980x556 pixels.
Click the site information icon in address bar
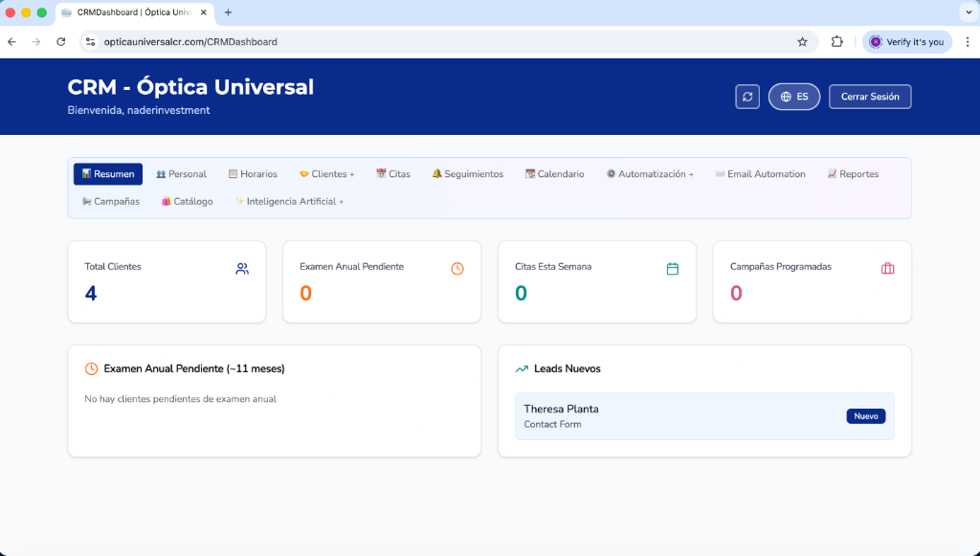(x=91, y=42)
